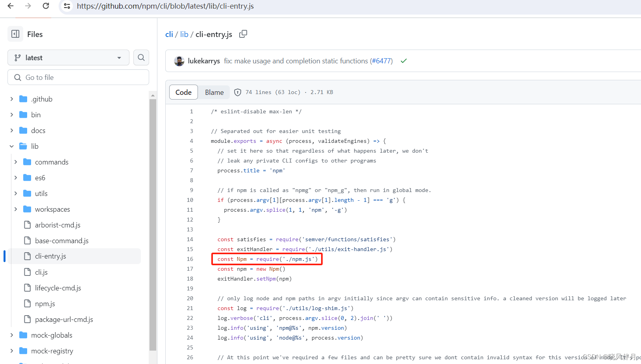This screenshot has width=641, height=364.
Task: Expand the bin folder chevron
Action: 11,115
